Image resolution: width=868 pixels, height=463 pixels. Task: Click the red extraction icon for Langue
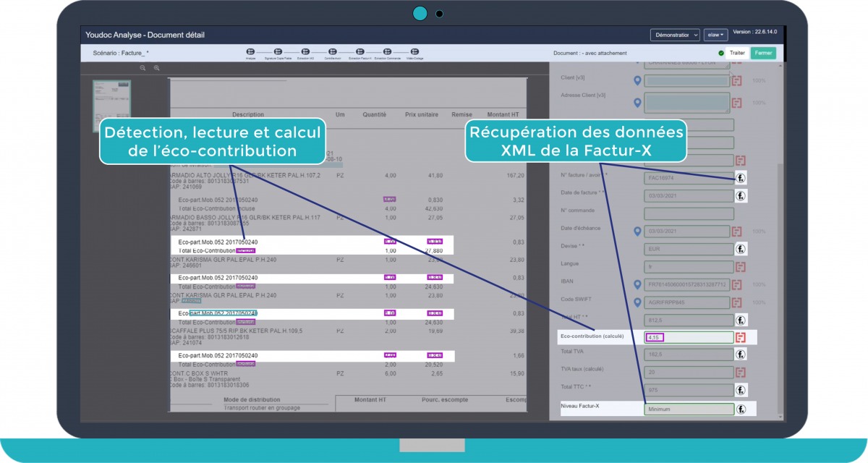point(741,266)
